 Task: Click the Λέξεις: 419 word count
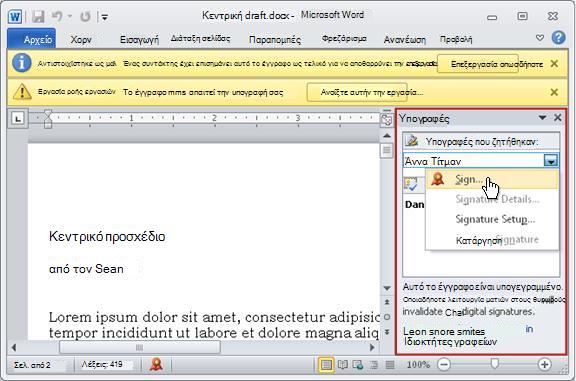(102, 364)
